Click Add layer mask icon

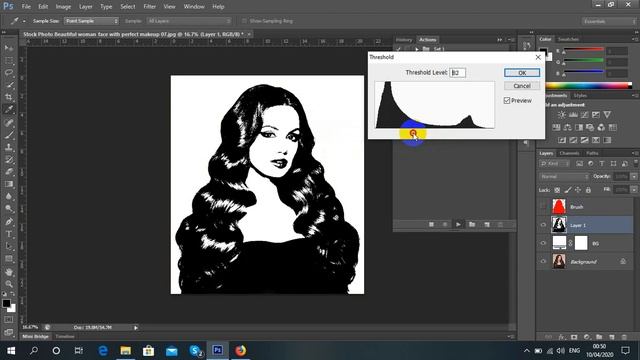(574, 337)
